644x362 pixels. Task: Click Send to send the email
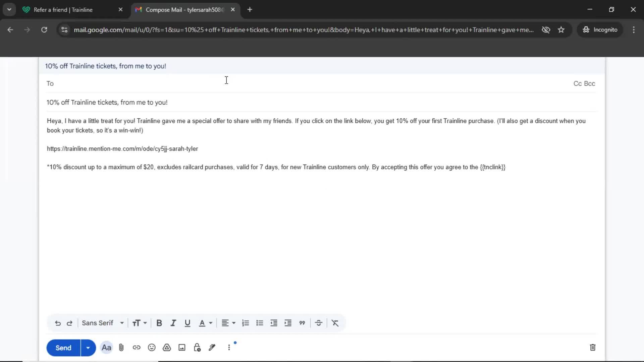63,348
